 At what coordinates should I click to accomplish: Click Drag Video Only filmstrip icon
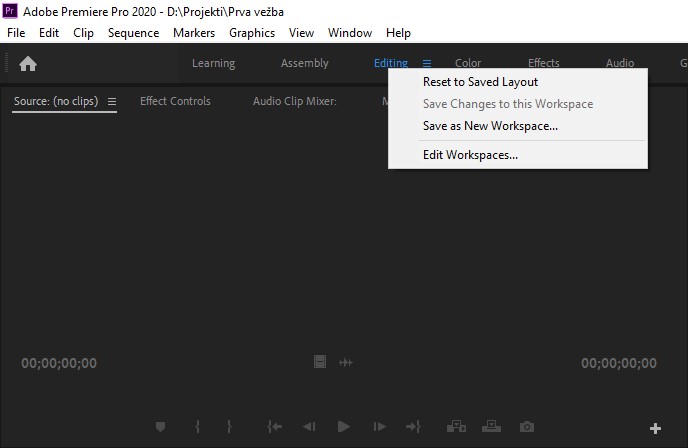click(320, 362)
